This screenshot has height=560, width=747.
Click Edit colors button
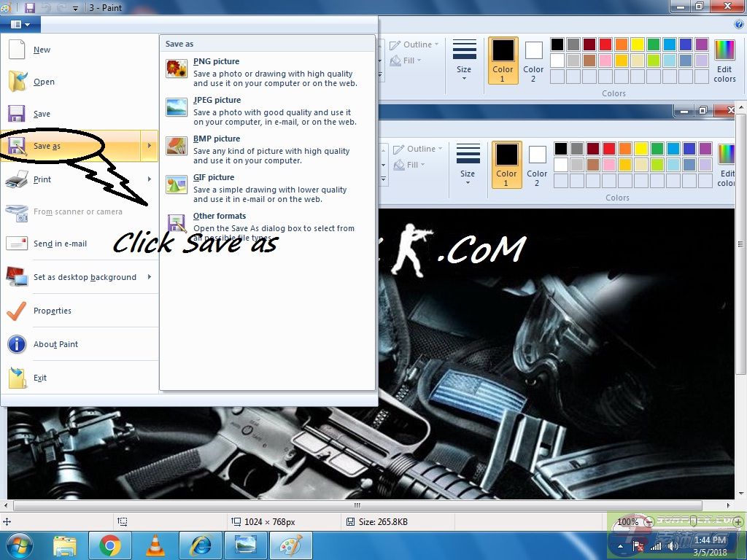724,60
